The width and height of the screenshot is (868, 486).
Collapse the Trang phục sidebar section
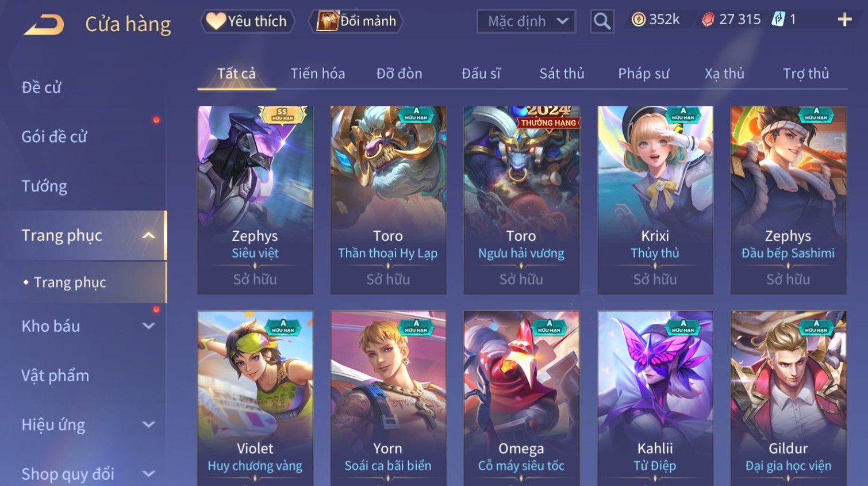[x=149, y=235]
